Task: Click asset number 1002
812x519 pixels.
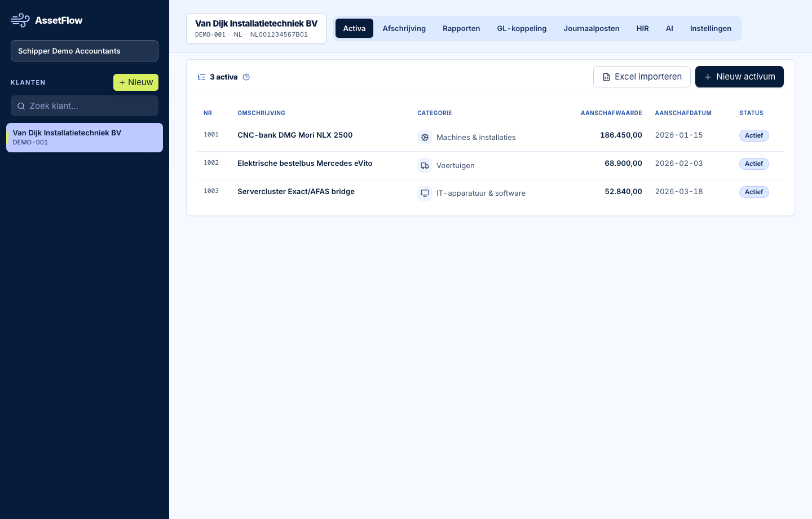Action: [x=211, y=163]
